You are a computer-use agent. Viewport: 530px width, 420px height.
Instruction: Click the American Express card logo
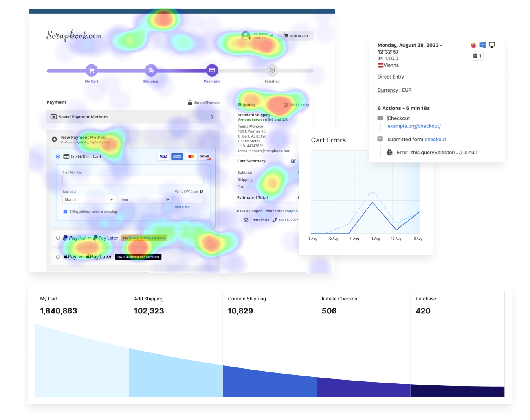tap(177, 156)
